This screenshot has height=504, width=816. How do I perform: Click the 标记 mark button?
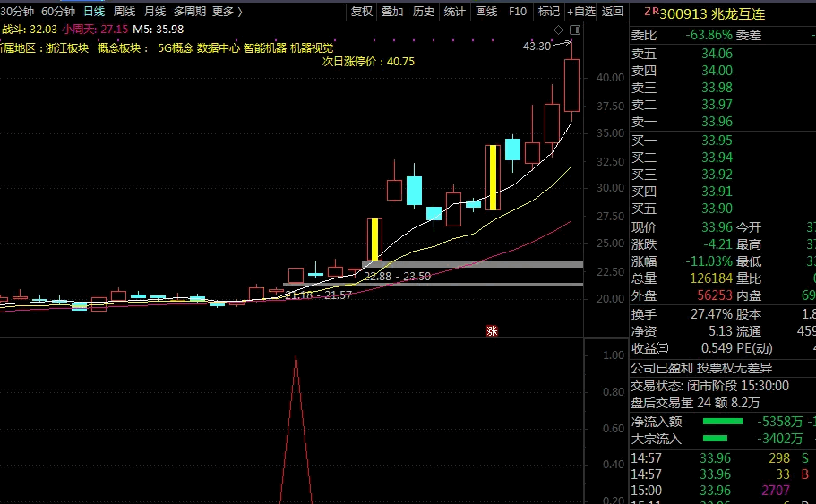coord(548,11)
